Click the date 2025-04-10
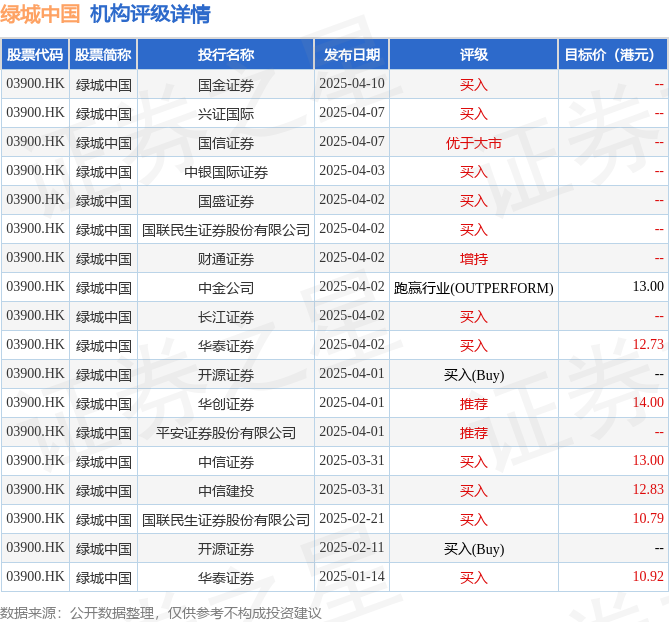This screenshot has height=622, width=669. click(352, 84)
